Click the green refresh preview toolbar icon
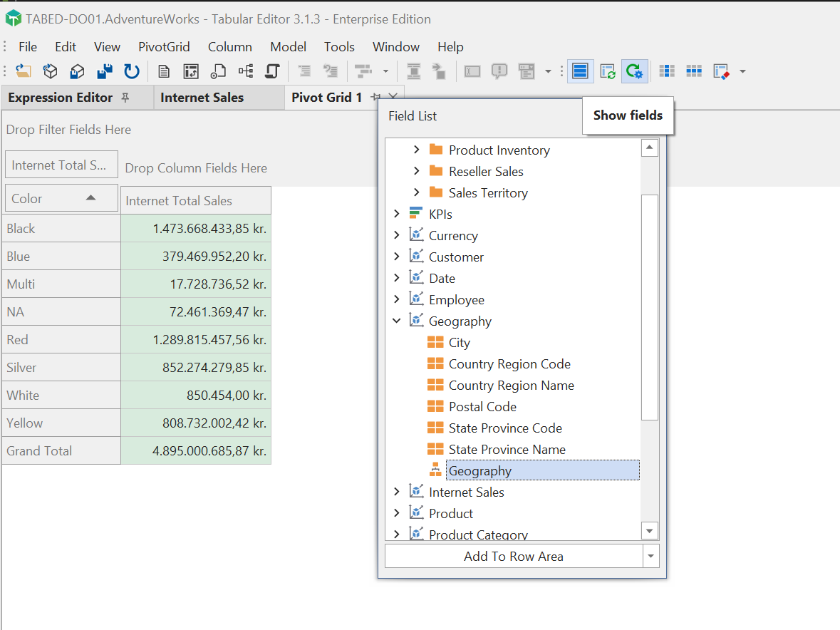The image size is (840, 630). click(x=607, y=71)
